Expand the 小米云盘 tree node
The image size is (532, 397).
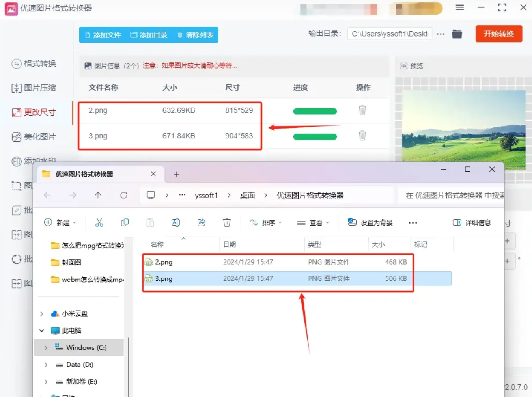tap(42, 314)
